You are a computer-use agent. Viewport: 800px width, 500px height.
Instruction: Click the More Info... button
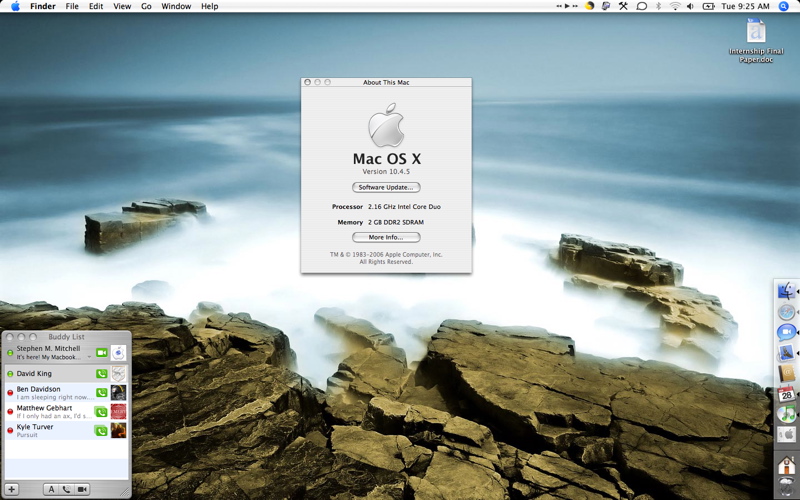[386, 237]
